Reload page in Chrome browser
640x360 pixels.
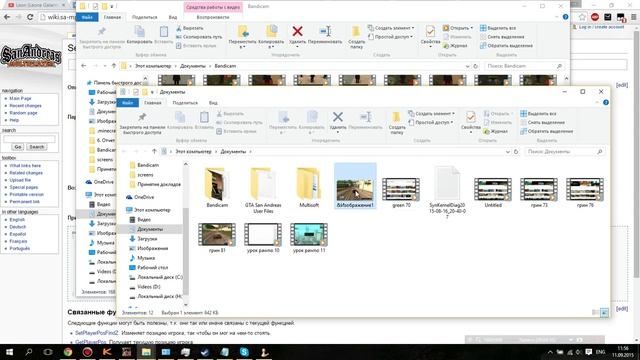point(30,17)
